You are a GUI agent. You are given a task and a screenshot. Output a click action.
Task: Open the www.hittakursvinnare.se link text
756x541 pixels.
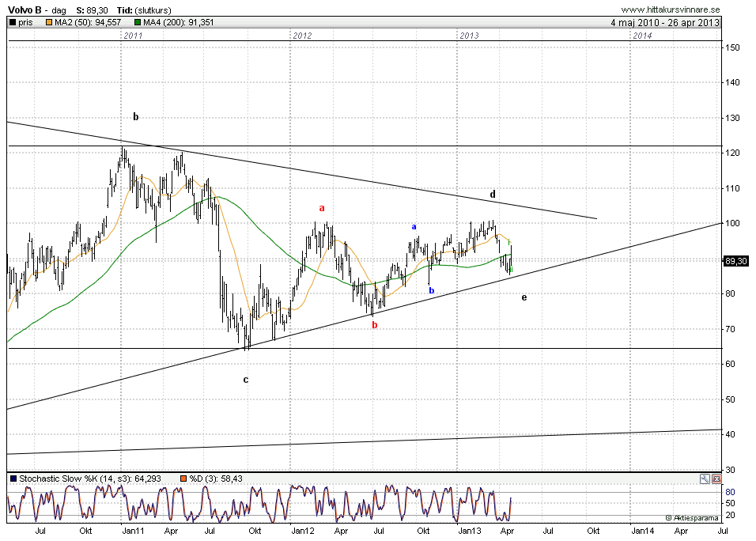[670, 9]
